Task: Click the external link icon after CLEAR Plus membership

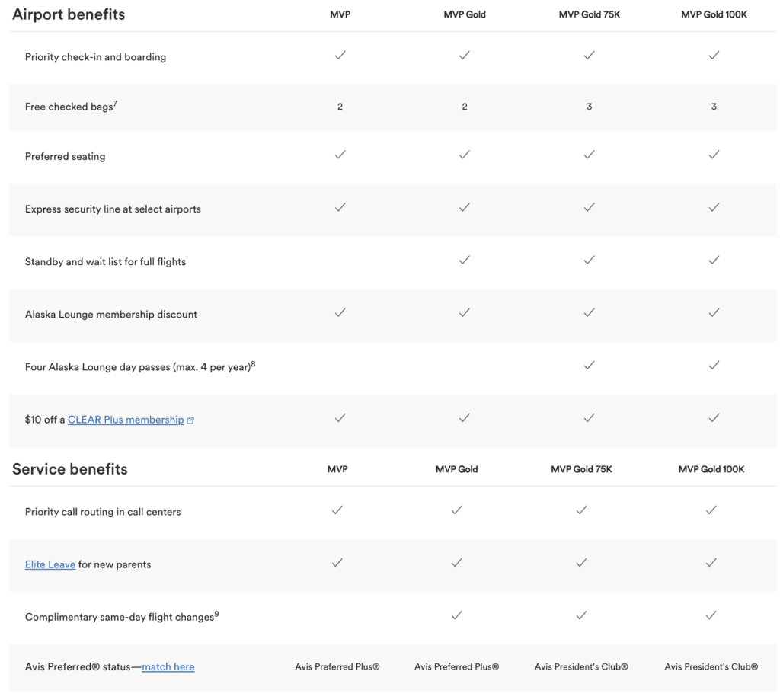Action: [x=190, y=420]
